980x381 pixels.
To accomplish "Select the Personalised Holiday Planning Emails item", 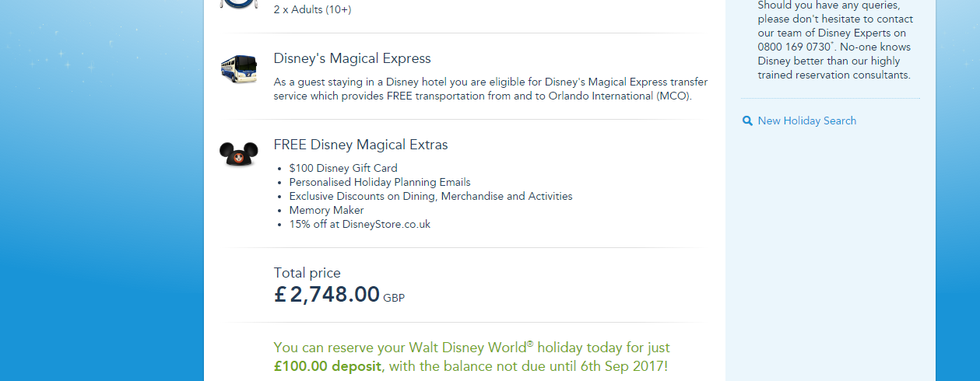I will (379, 182).
